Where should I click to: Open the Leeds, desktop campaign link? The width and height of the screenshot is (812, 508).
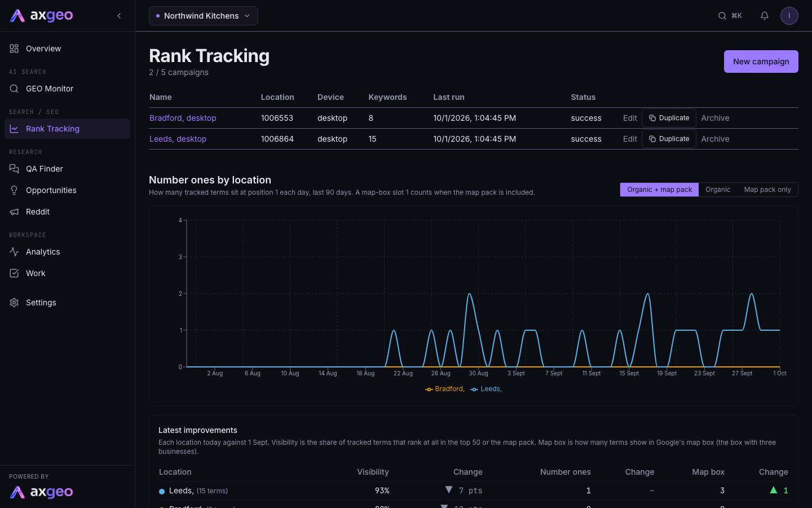[x=178, y=139]
